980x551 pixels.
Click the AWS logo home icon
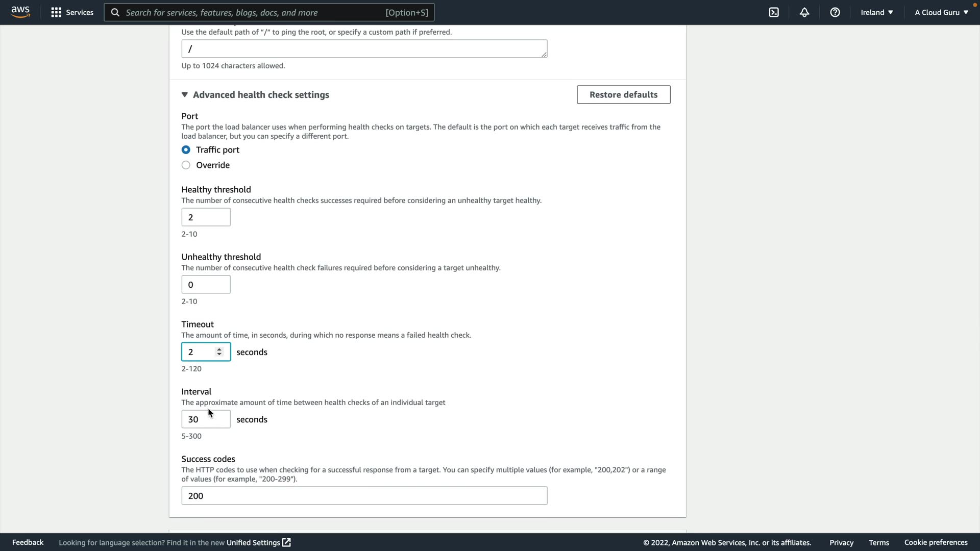20,12
